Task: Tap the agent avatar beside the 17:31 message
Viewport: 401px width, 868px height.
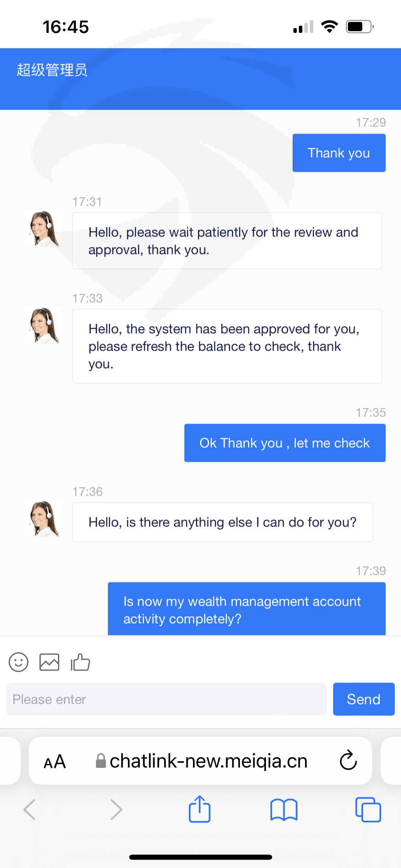Action: click(44, 229)
